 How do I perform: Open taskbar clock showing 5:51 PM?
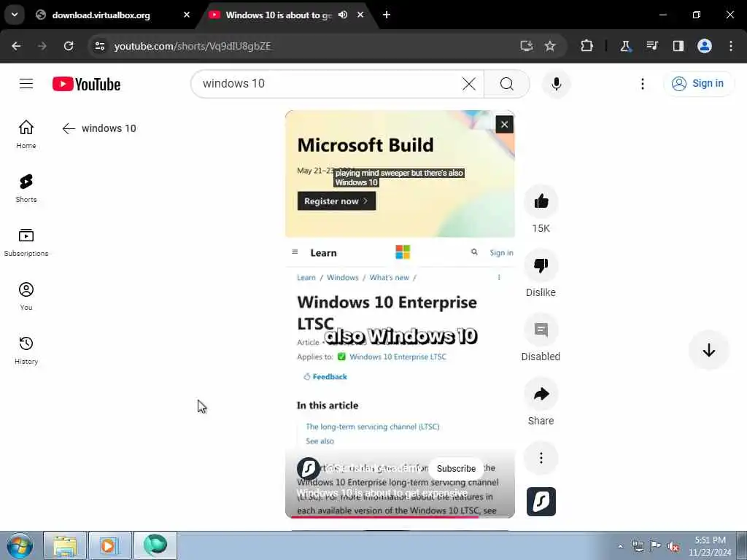710,546
